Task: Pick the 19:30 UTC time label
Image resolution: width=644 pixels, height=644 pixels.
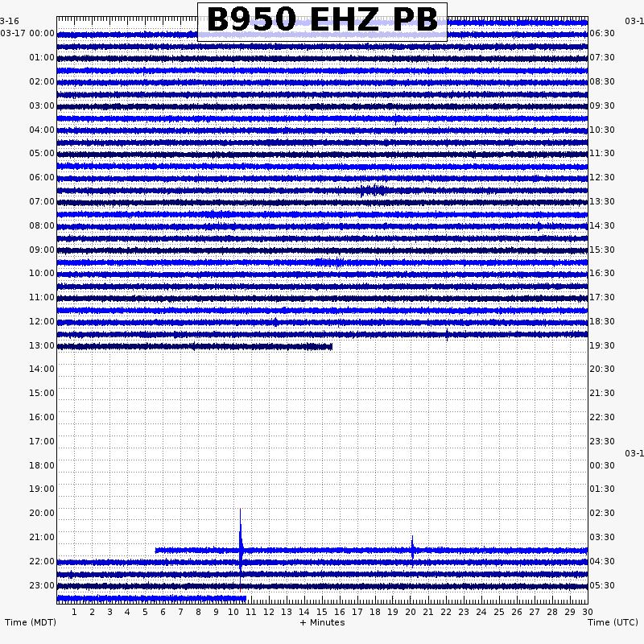Action: click(x=602, y=345)
